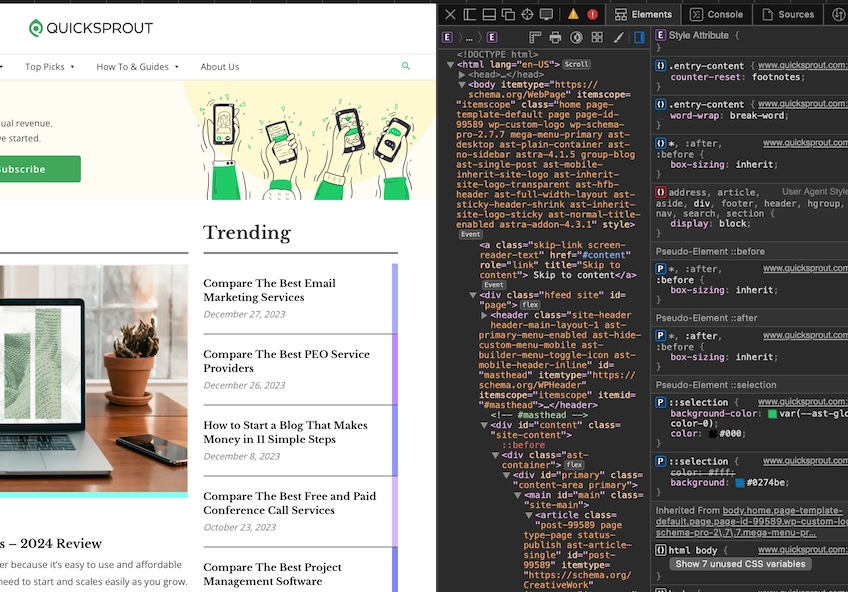This screenshot has width=848, height=592.
Task: Open Compare The Best Email Marketing Services
Action: 269,290
